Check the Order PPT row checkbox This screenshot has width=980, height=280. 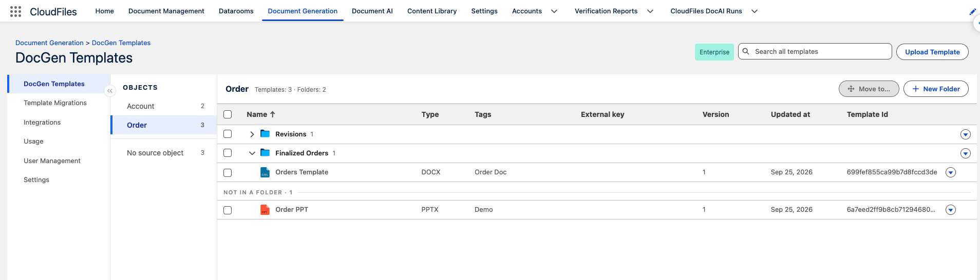[228, 210]
